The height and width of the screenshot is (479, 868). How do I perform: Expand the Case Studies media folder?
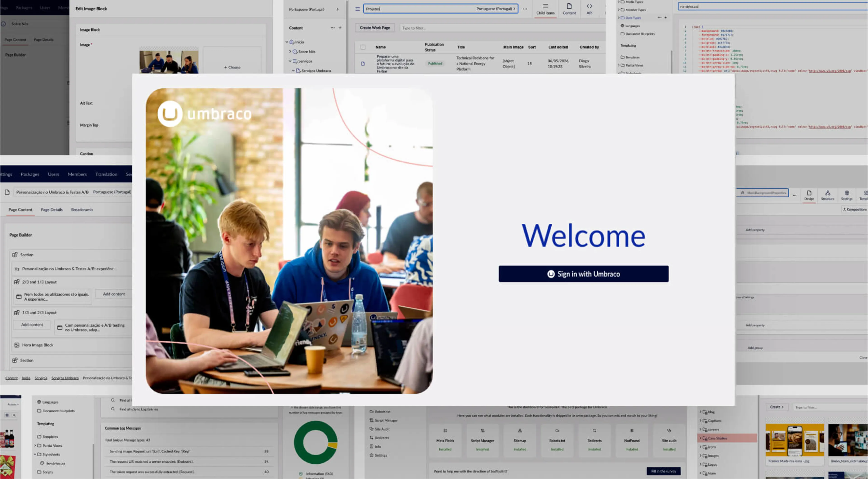tap(700, 438)
